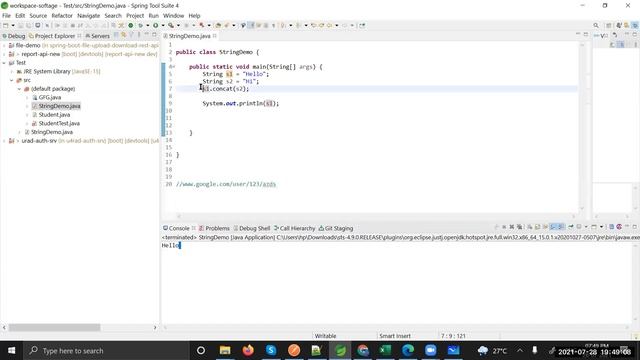Open External Tools run icon

[x=171, y=25]
